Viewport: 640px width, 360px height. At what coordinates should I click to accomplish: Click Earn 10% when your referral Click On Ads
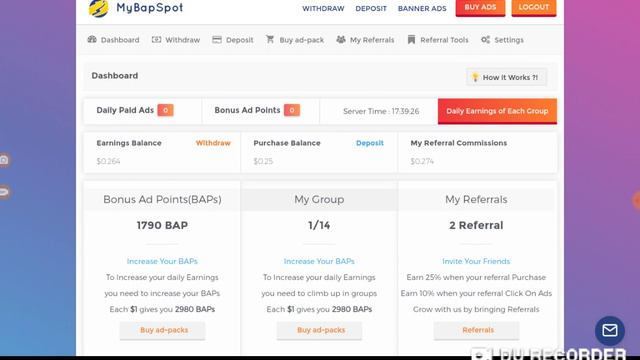point(476,293)
